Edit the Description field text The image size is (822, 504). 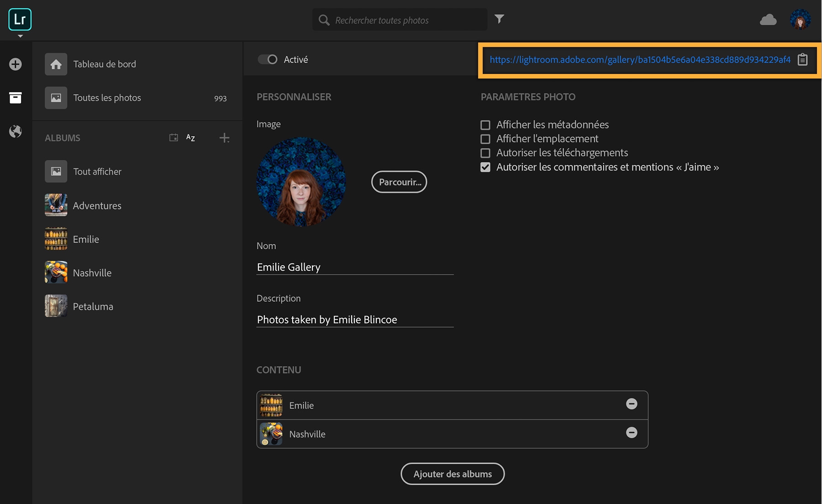[x=355, y=320]
